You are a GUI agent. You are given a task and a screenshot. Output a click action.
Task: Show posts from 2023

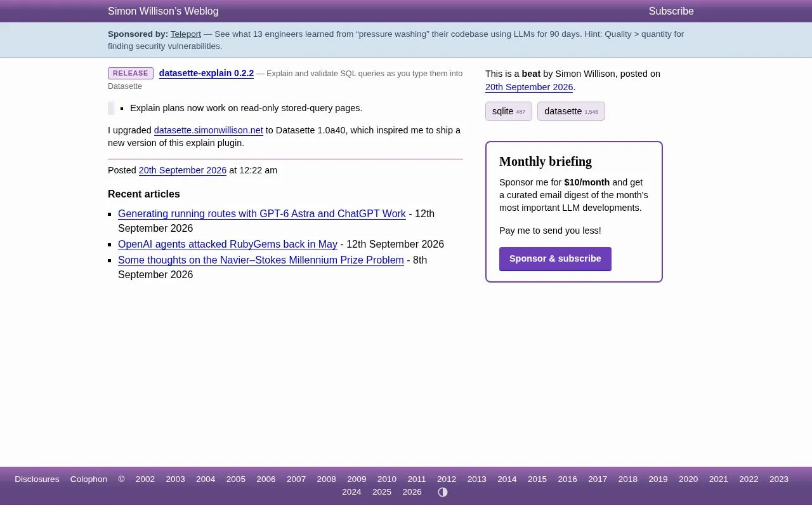pyautogui.click(x=779, y=479)
